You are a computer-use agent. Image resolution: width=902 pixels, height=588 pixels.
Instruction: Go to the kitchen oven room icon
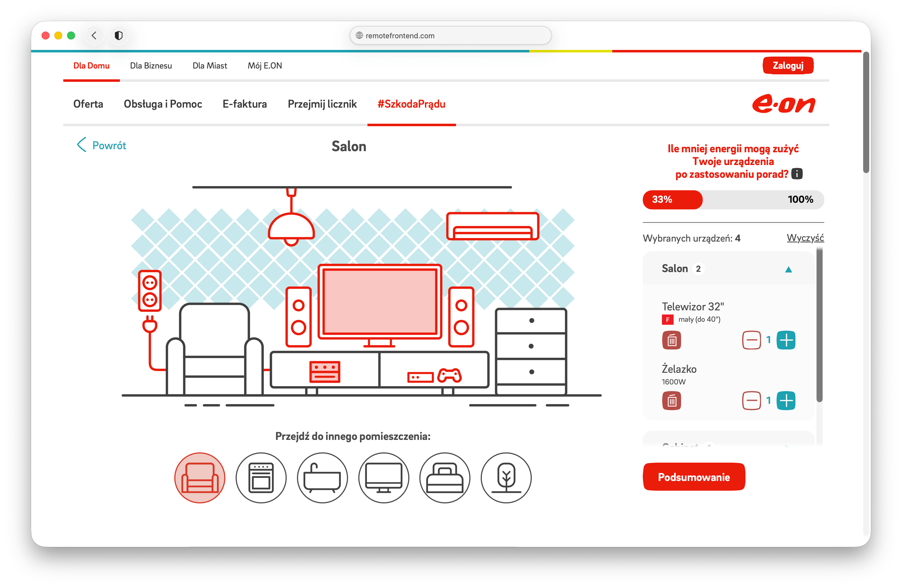tap(261, 478)
